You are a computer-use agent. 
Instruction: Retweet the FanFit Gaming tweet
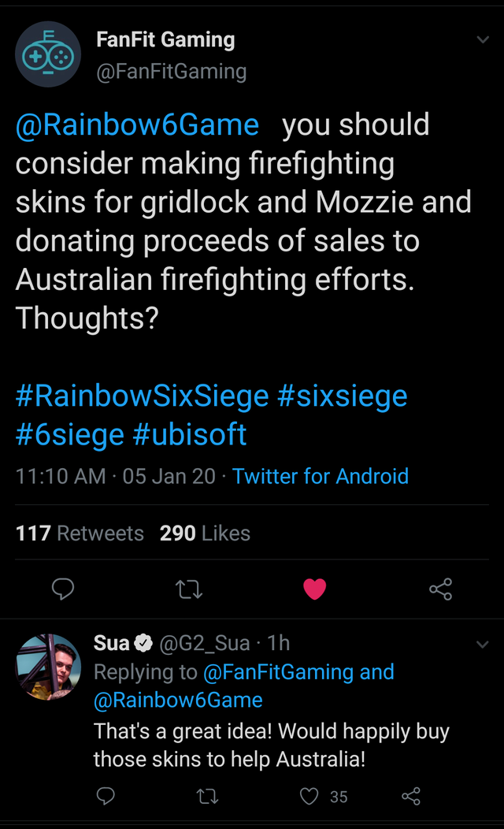click(188, 589)
